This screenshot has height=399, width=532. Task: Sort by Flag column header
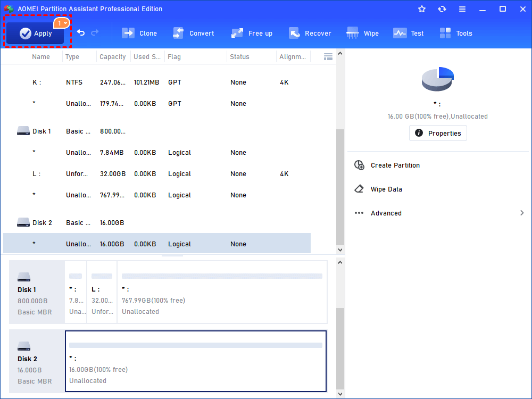click(174, 57)
